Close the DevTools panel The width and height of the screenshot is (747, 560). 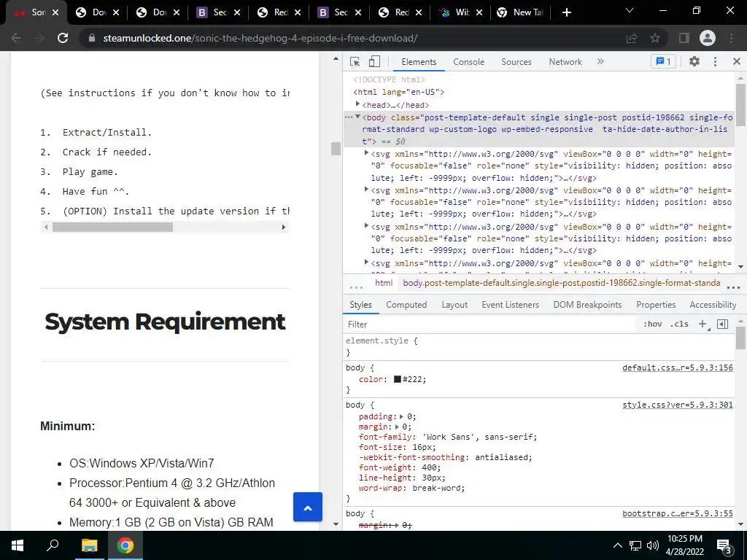[x=737, y=61]
